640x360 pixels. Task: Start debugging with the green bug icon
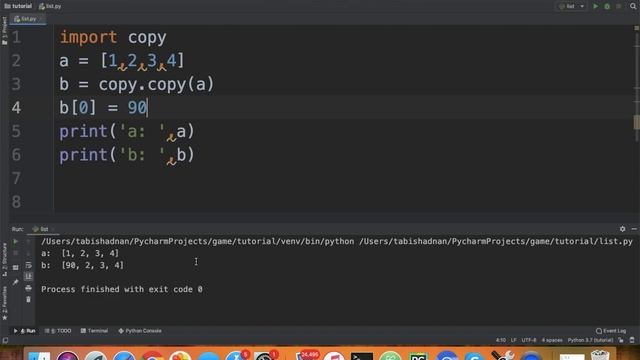pyautogui.click(x=607, y=6)
